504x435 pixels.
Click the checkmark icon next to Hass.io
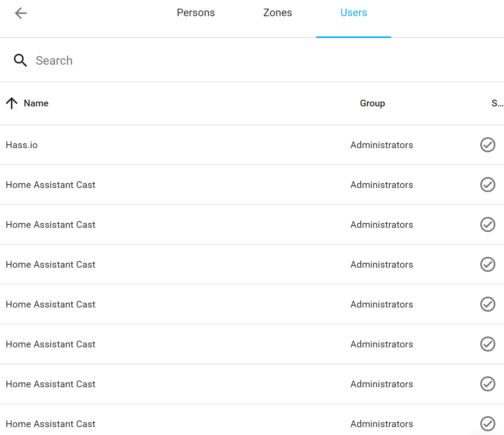(487, 145)
